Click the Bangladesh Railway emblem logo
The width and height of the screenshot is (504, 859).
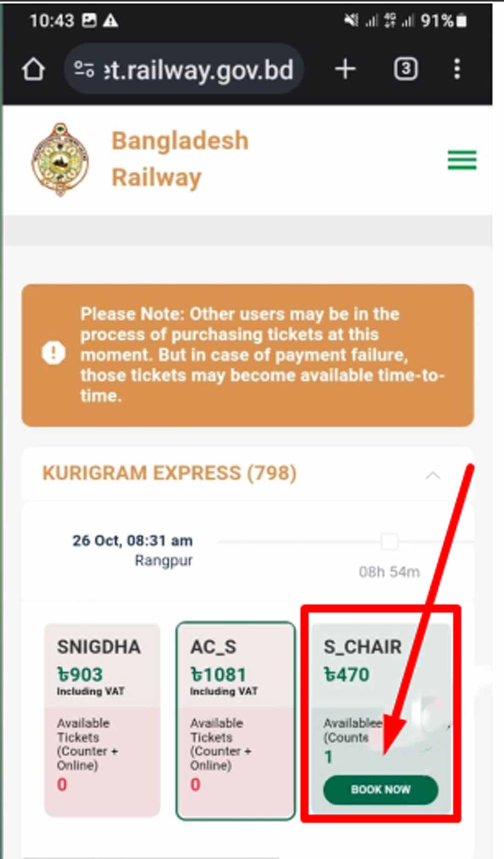60,160
